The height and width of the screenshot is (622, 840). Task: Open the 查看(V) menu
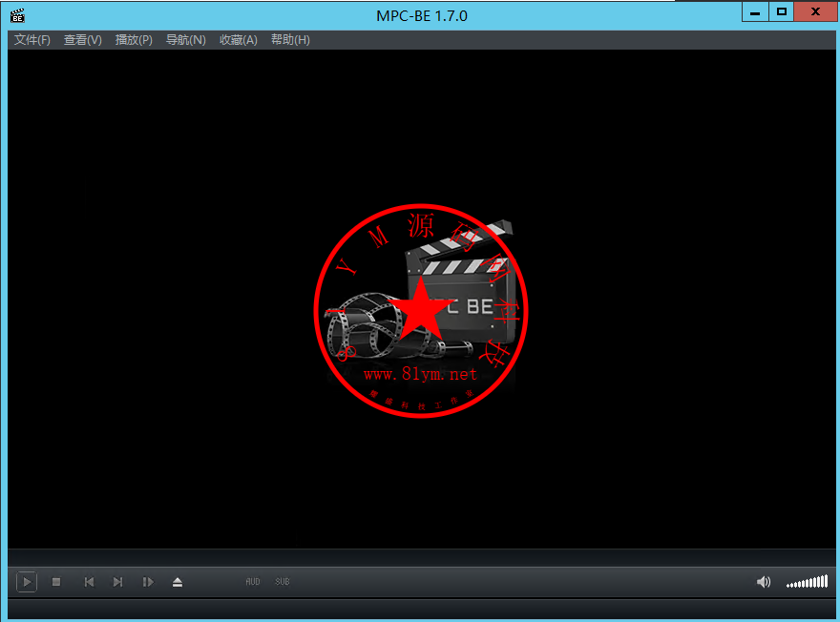click(x=82, y=40)
